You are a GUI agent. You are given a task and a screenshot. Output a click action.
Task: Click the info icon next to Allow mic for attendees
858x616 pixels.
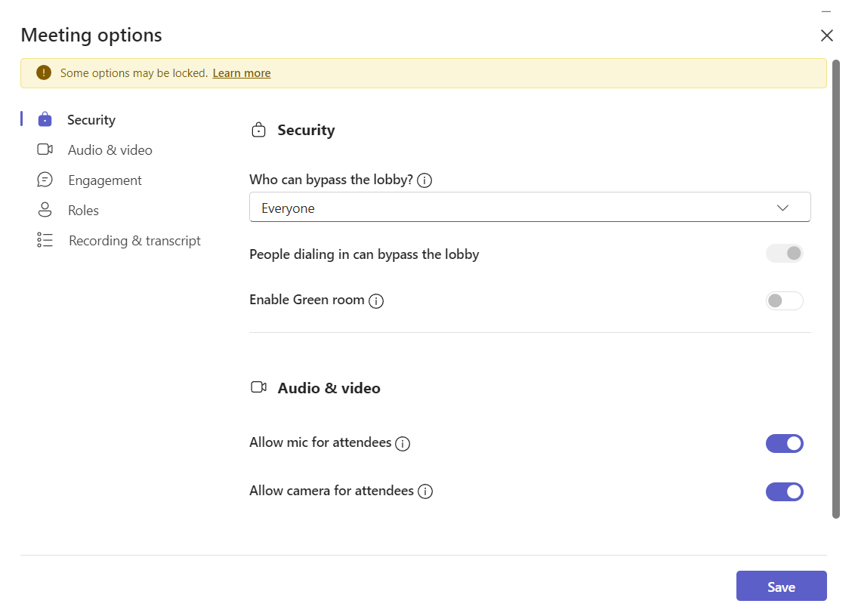403,444
